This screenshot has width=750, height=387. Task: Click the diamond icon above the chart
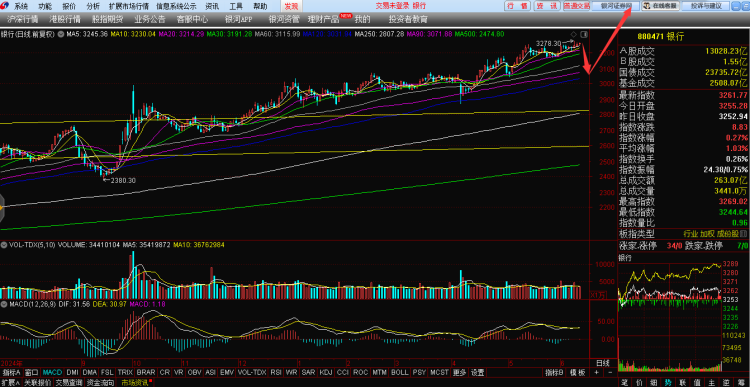click(575, 34)
